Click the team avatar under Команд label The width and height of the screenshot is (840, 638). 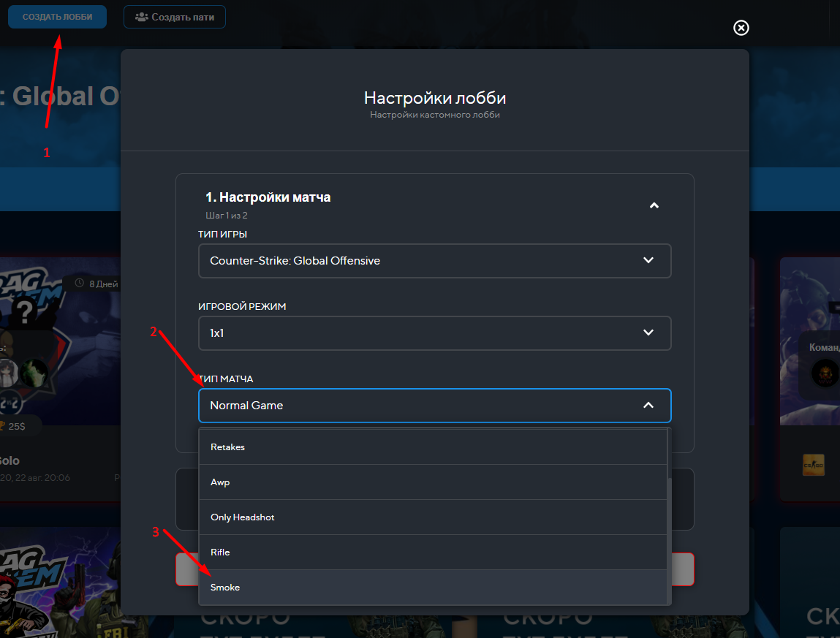coord(825,373)
